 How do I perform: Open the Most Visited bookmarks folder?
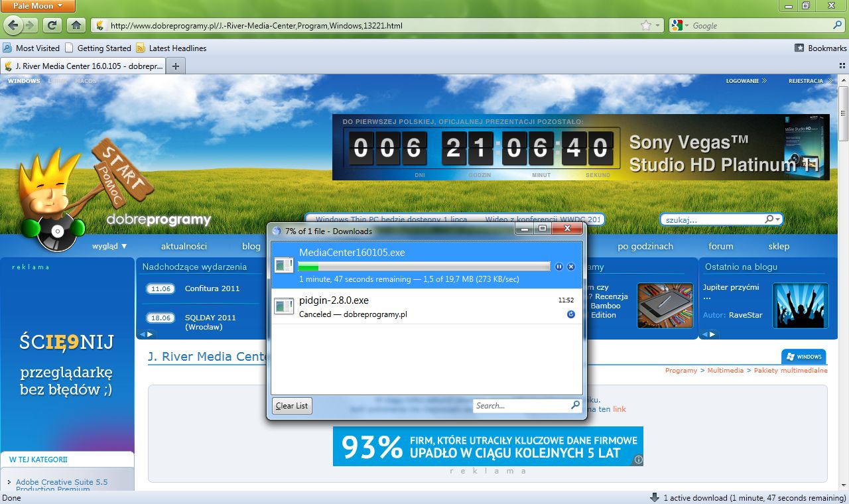coord(31,48)
